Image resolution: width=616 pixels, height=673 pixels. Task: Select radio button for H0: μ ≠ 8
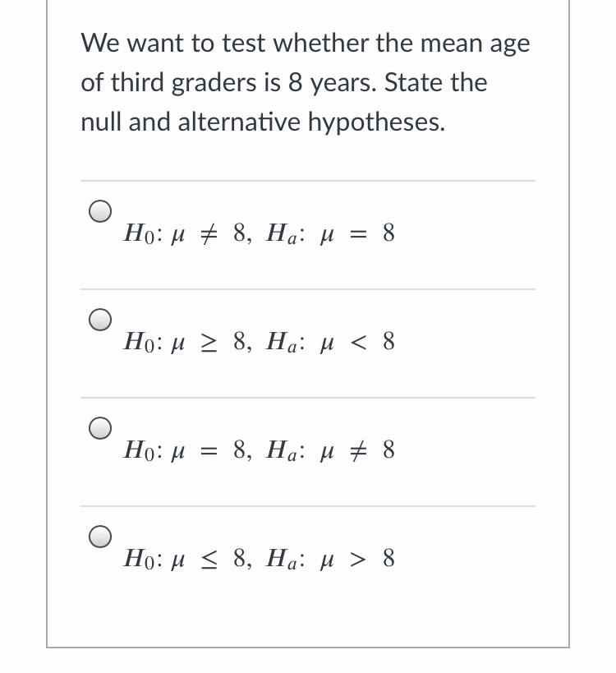100,211
